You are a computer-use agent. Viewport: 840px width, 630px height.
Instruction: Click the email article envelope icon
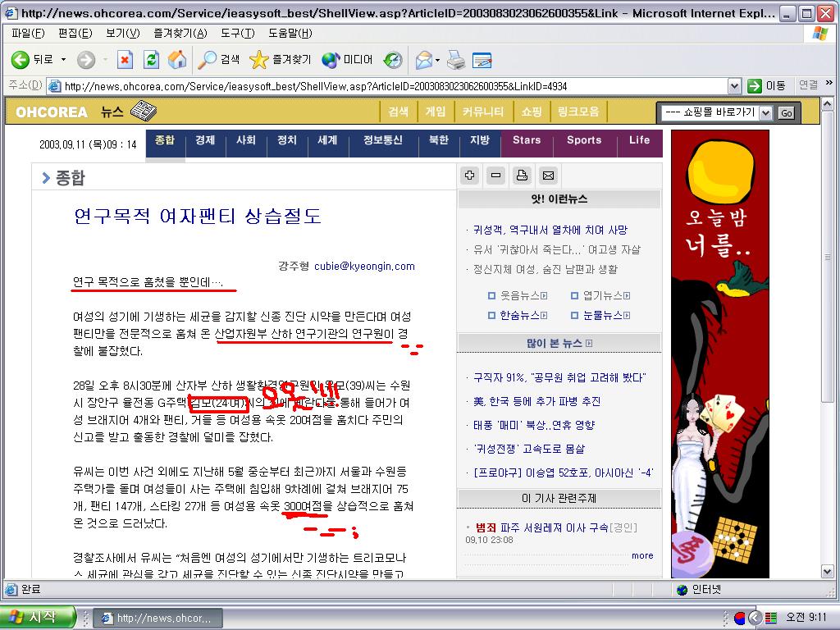coord(548,176)
